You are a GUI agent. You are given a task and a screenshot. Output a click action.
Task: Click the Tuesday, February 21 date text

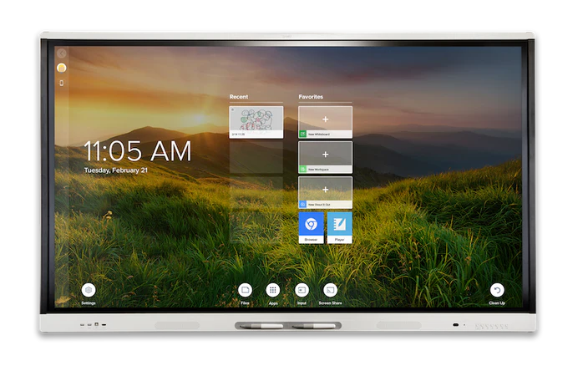pyautogui.click(x=116, y=170)
